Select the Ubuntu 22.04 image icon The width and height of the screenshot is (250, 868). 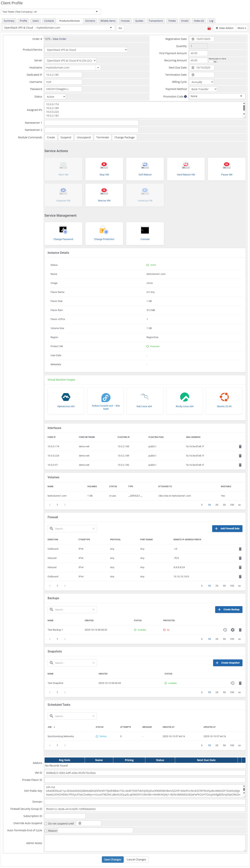click(x=224, y=397)
